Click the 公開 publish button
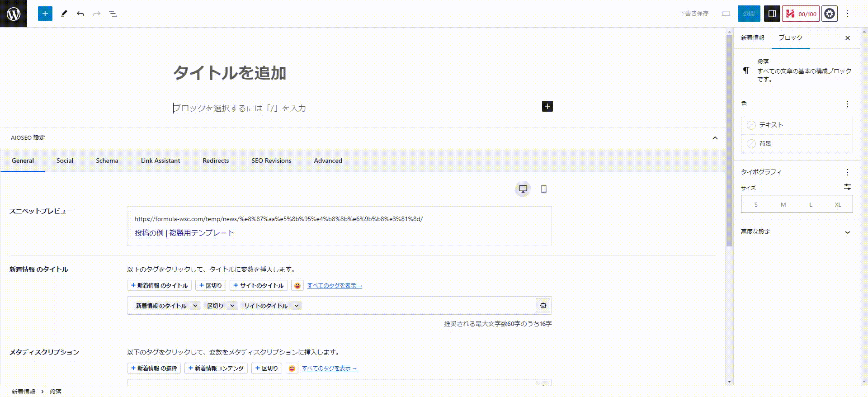 pos(749,14)
